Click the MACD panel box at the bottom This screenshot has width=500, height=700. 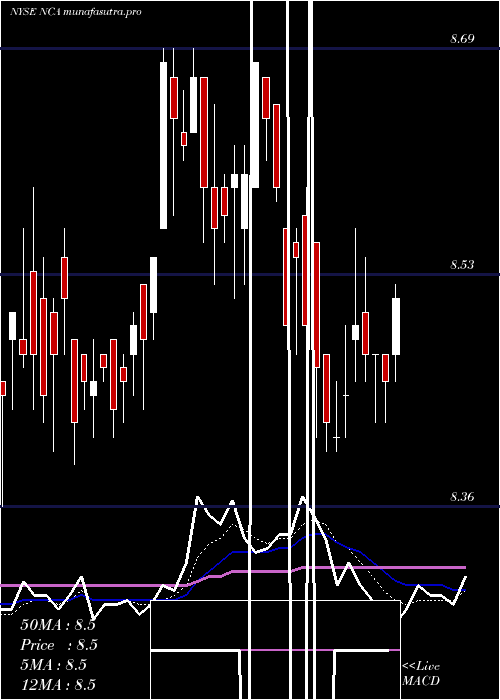coord(275,650)
